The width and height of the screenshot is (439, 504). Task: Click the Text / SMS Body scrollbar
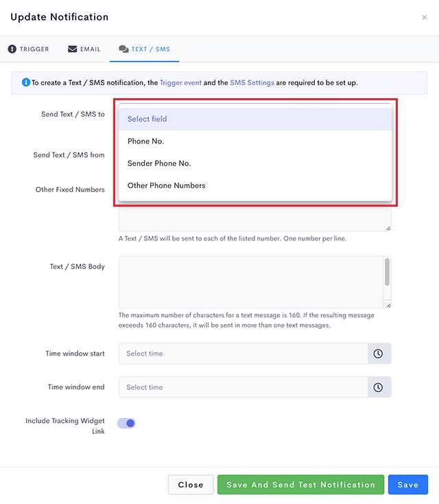pos(387,272)
